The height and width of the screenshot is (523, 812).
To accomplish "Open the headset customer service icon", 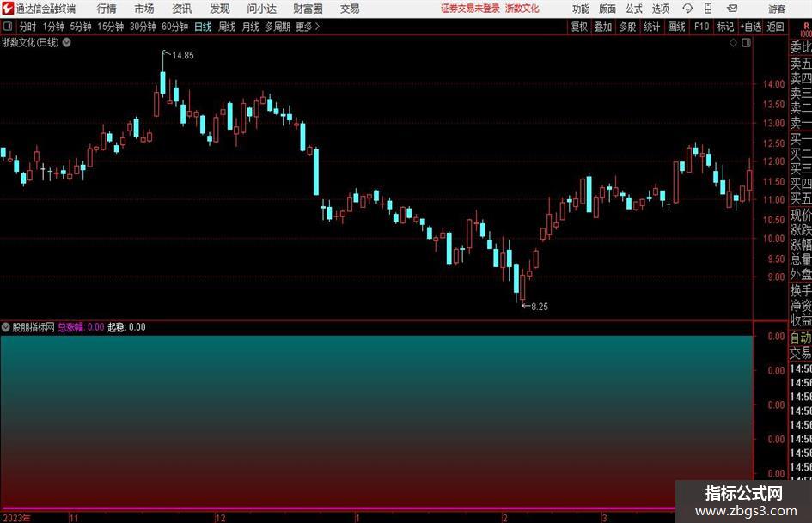I will click(x=687, y=9).
